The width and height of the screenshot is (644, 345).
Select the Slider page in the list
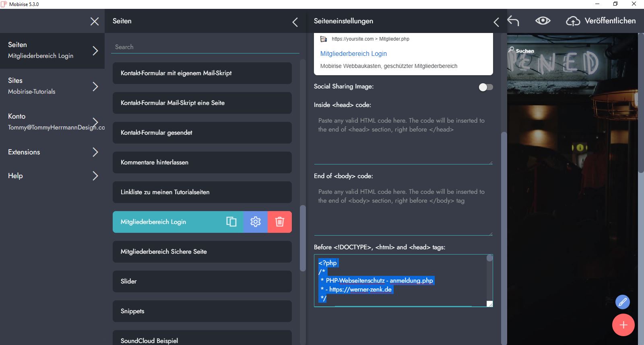pos(202,281)
